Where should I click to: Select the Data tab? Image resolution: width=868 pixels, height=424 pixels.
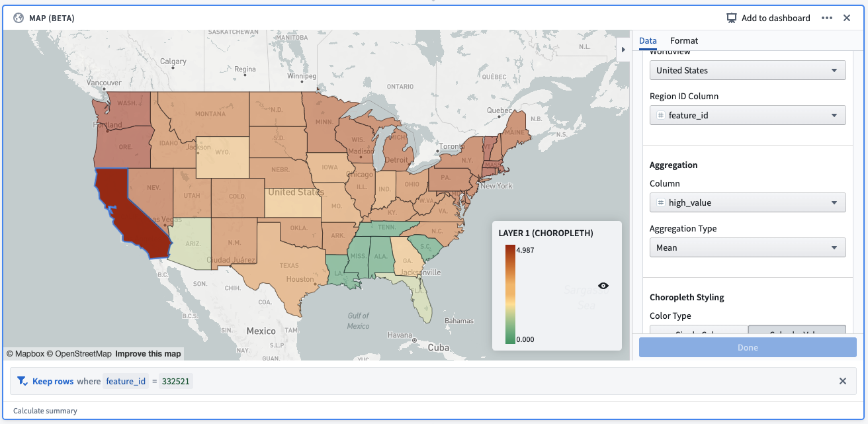pyautogui.click(x=648, y=40)
